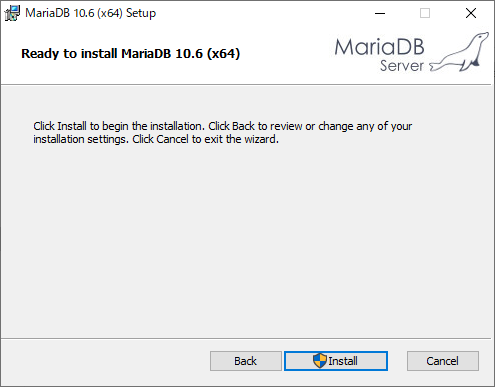The image size is (495, 387).
Task: Click the empty footer area left of Back
Action: click(105, 361)
